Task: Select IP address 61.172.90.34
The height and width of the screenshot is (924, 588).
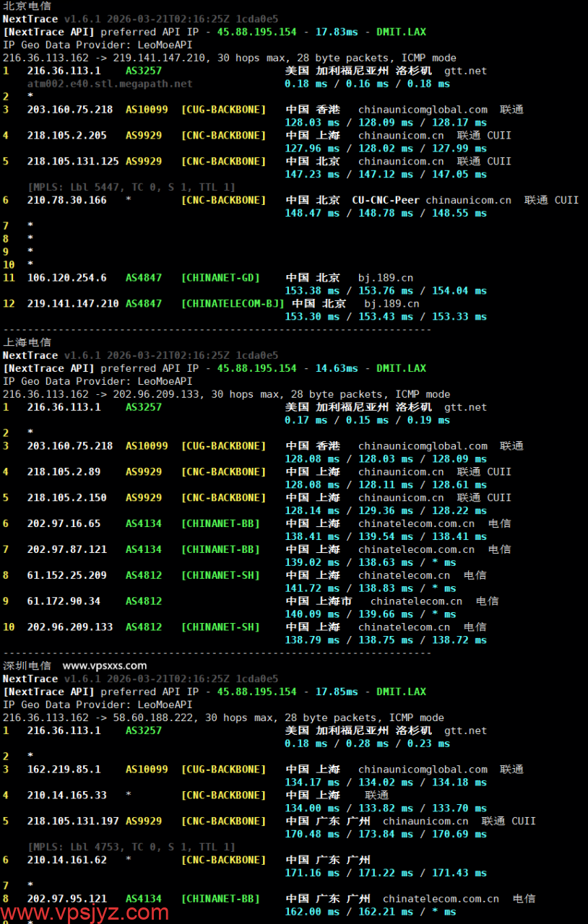Action: [x=64, y=601]
